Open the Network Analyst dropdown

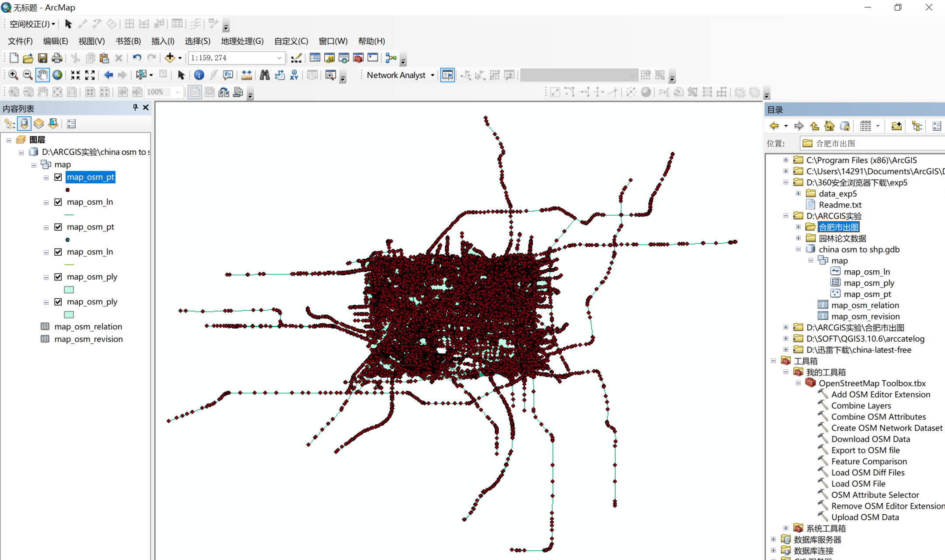[431, 75]
